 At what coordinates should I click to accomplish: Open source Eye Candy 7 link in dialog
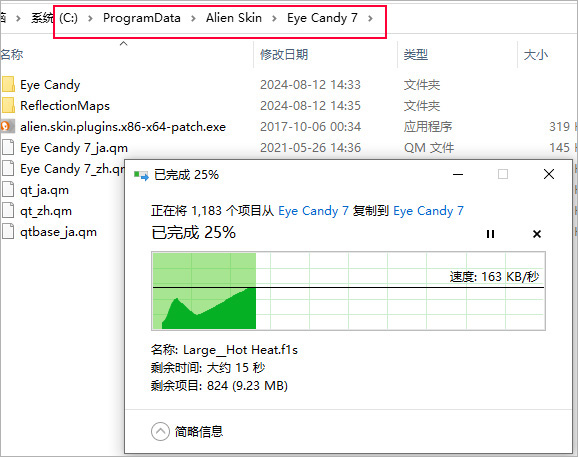pyautogui.click(x=313, y=211)
